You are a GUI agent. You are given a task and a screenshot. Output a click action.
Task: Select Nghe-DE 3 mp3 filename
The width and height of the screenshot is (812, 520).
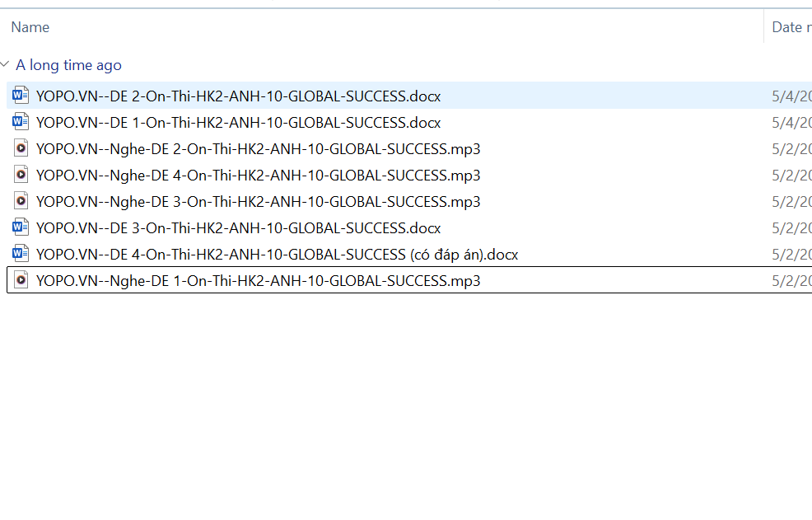tap(258, 202)
